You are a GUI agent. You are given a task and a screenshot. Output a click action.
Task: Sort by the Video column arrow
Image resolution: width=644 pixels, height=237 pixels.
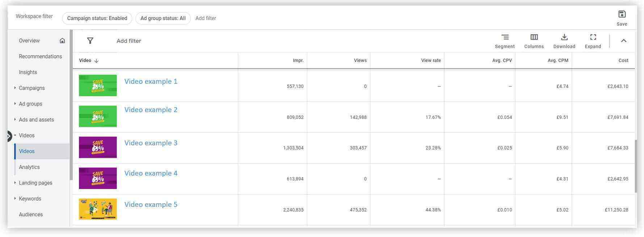pyautogui.click(x=96, y=61)
